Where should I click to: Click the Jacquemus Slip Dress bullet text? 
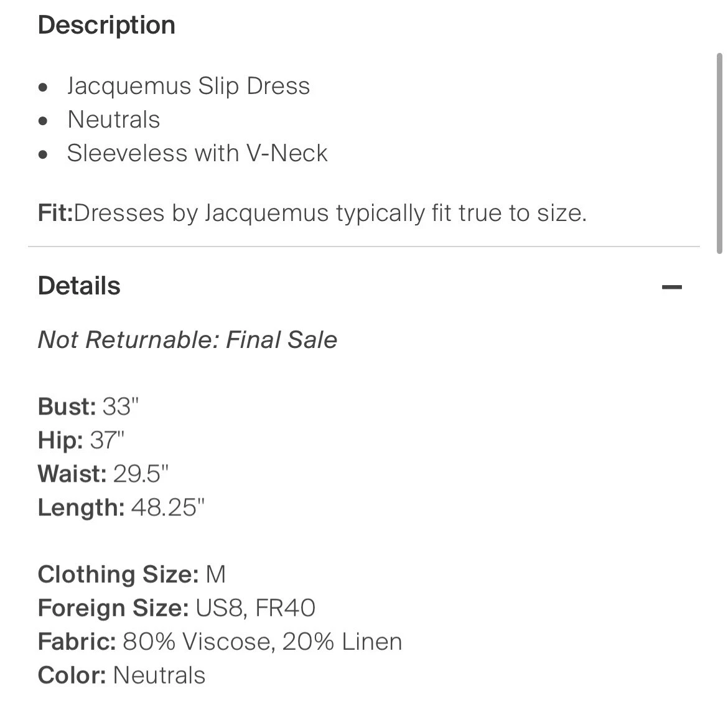[x=188, y=86]
